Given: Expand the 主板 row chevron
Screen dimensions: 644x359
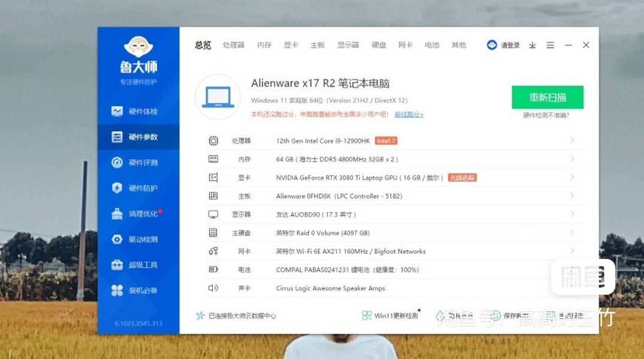Looking at the screenshot, I should (572, 195).
